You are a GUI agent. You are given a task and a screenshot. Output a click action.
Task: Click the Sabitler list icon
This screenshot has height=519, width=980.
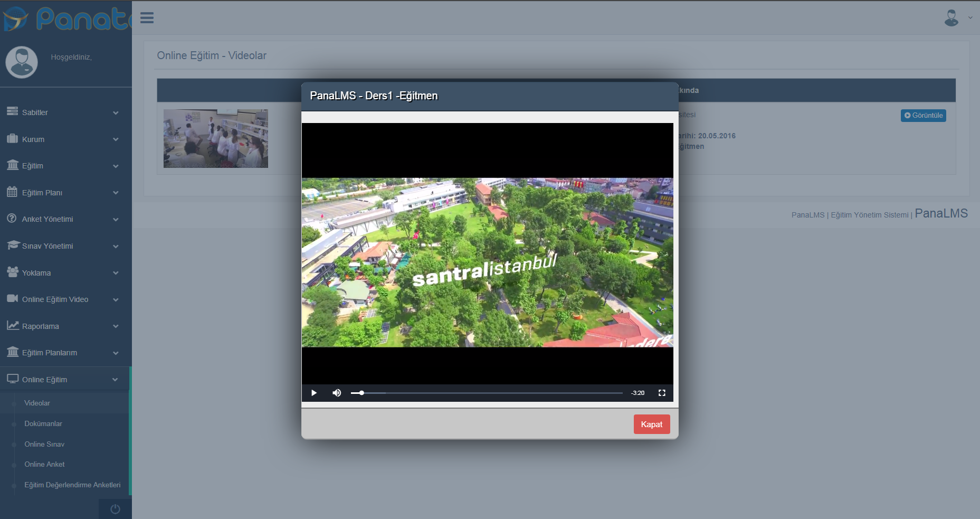(12, 111)
